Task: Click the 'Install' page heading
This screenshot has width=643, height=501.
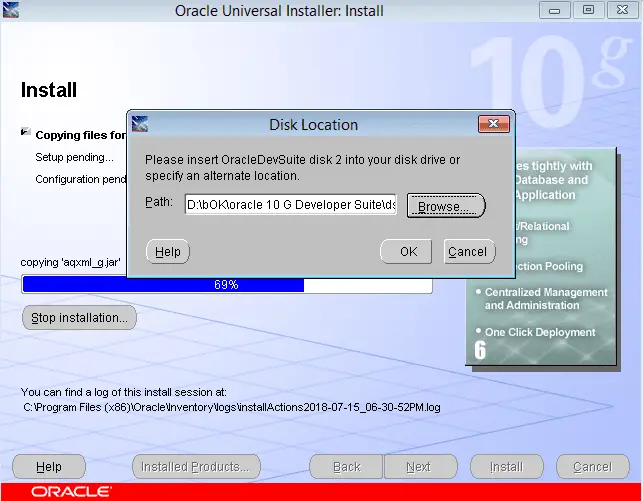Action: (x=49, y=90)
